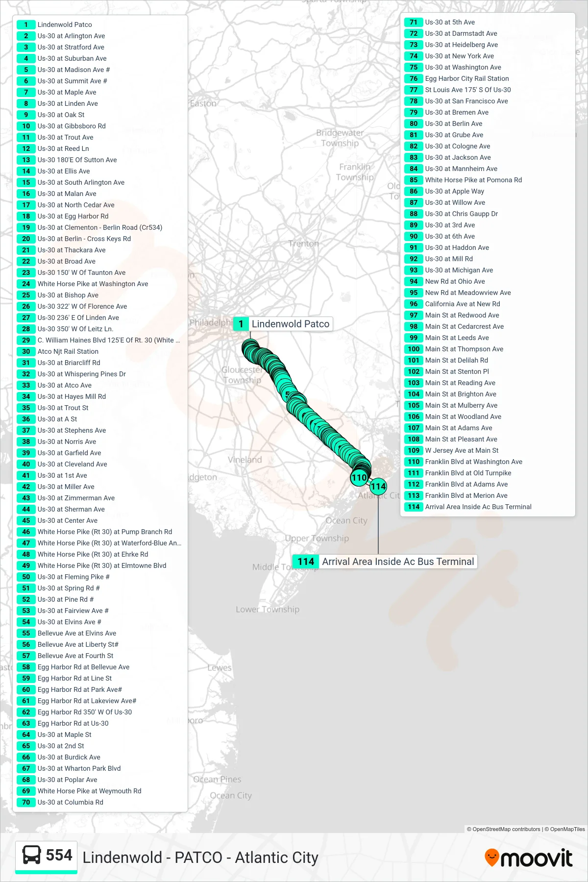Screen dimensions: 588x882
Task: Select stop 82 Us-30 at Cologne Ave
Action: tap(448, 146)
